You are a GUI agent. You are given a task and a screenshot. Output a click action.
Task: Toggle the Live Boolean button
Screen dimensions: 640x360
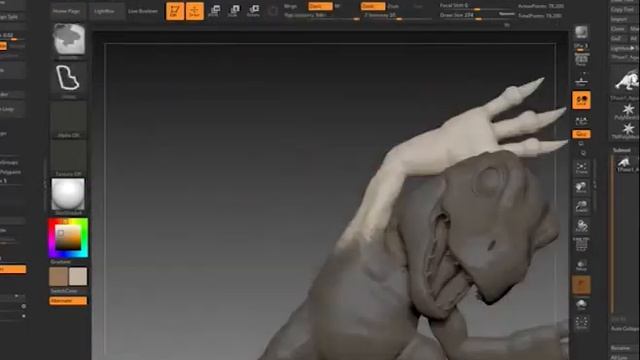[x=143, y=11]
